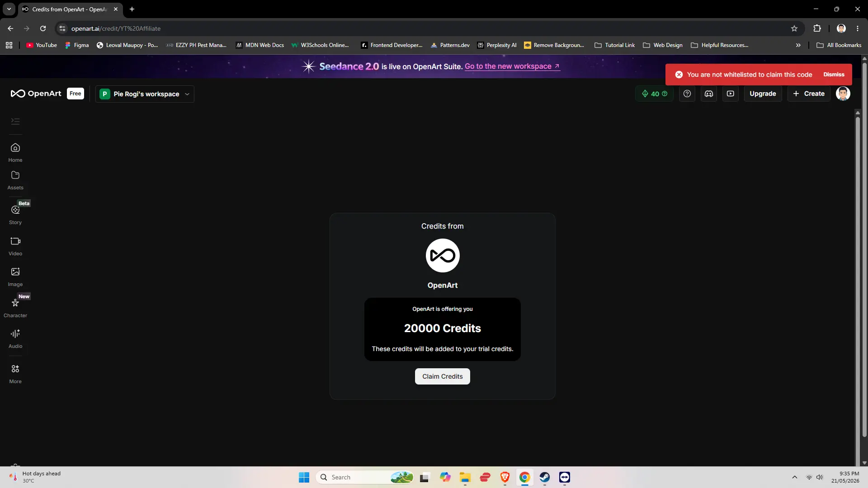Open browser extensions puzzle icon
Screen dimensions: 868x488
point(817,28)
